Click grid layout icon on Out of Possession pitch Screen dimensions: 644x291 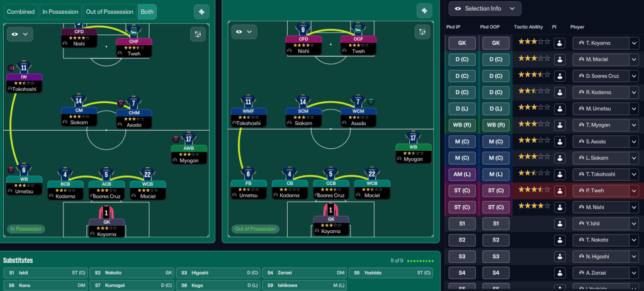pos(422,32)
